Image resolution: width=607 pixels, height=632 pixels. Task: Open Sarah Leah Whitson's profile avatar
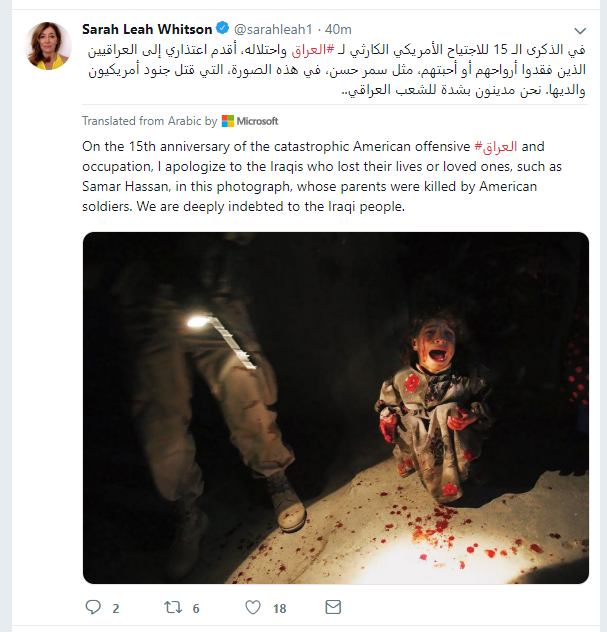tap(48, 46)
